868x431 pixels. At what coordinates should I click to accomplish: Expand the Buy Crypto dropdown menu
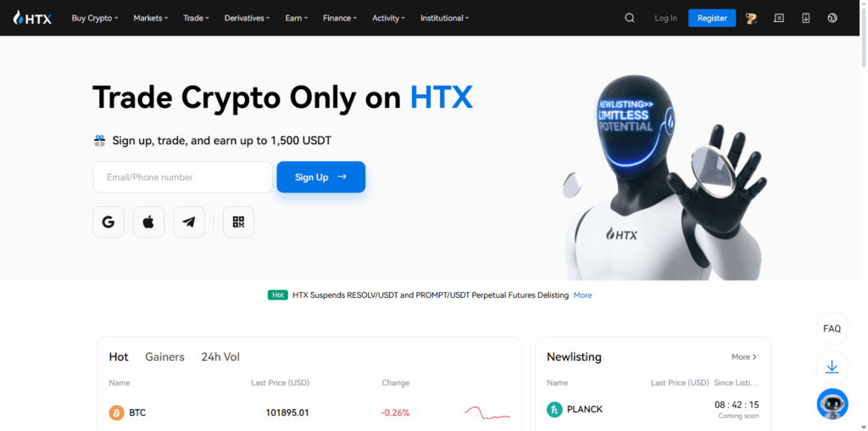point(95,18)
